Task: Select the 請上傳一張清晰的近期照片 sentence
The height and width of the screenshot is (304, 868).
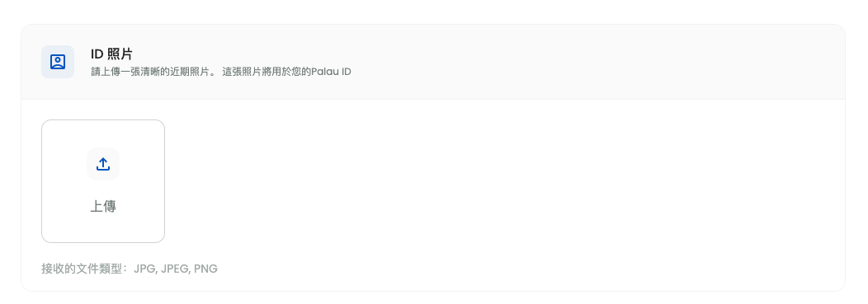Action: coord(153,72)
